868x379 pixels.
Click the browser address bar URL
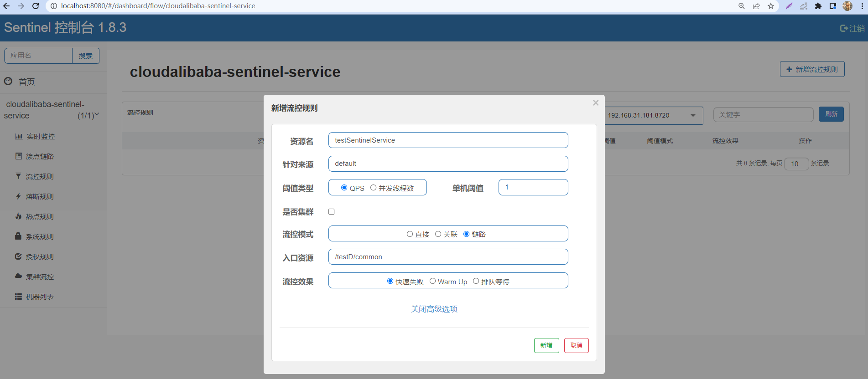click(158, 6)
